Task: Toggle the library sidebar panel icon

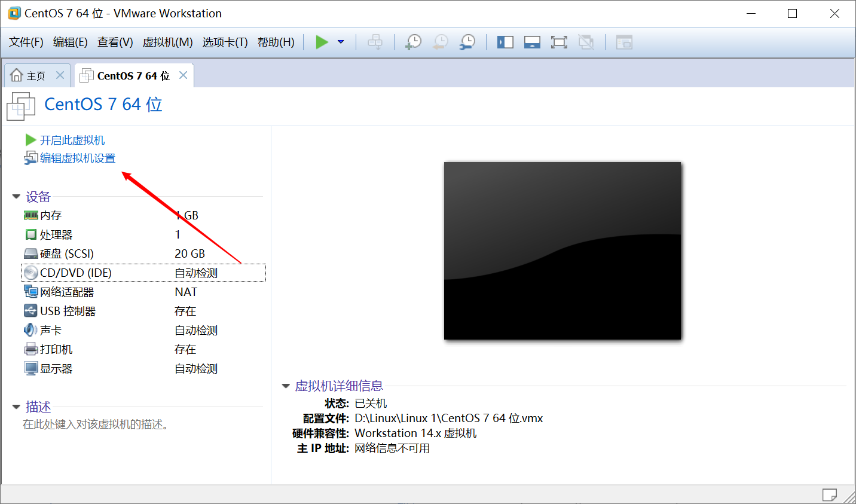Action: pos(505,42)
